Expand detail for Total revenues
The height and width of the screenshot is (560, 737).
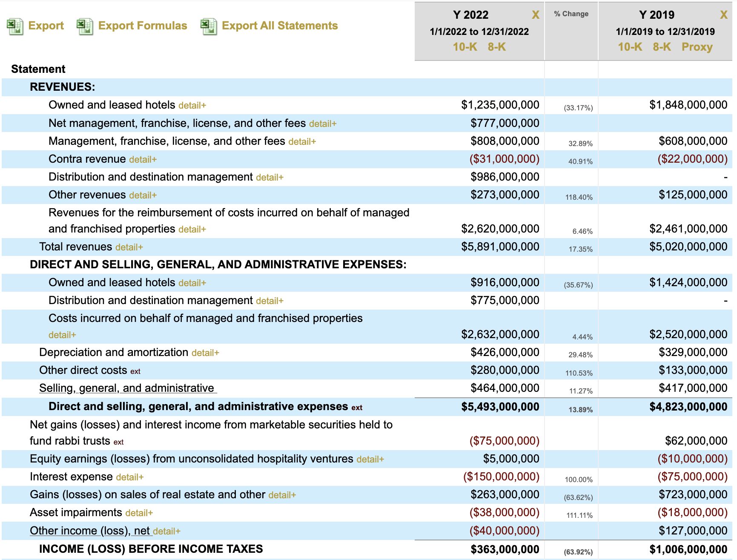[129, 247]
